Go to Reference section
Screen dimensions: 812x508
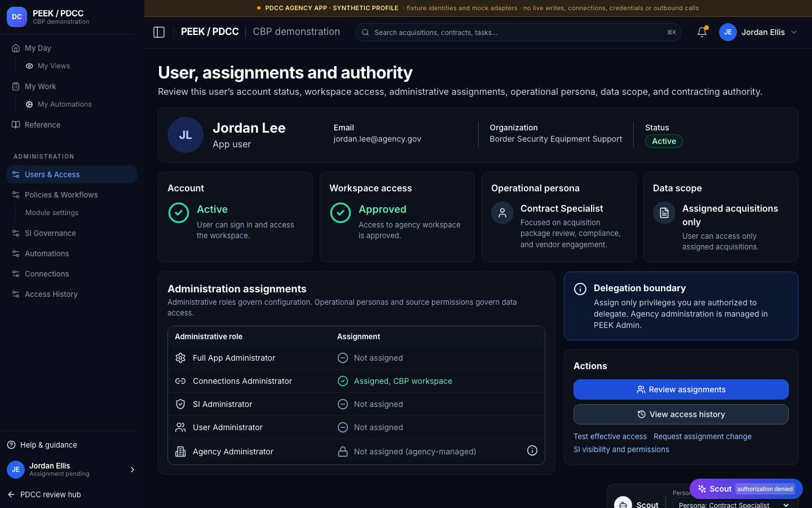pyautogui.click(x=72, y=125)
